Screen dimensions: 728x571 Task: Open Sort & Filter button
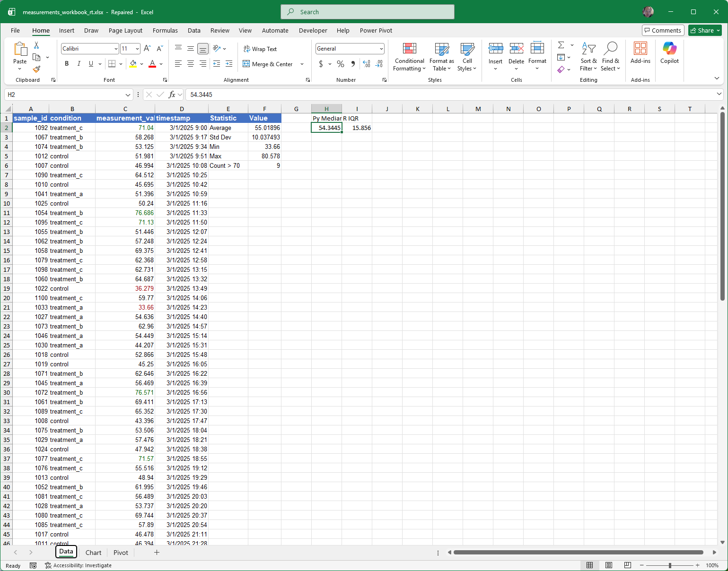[x=588, y=57]
